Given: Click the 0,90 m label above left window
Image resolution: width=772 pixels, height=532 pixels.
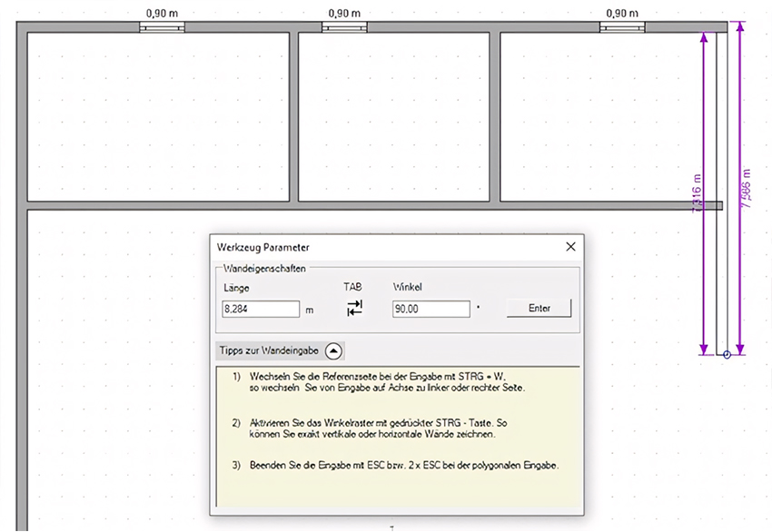Looking at the screenshot, I should 162,14.
